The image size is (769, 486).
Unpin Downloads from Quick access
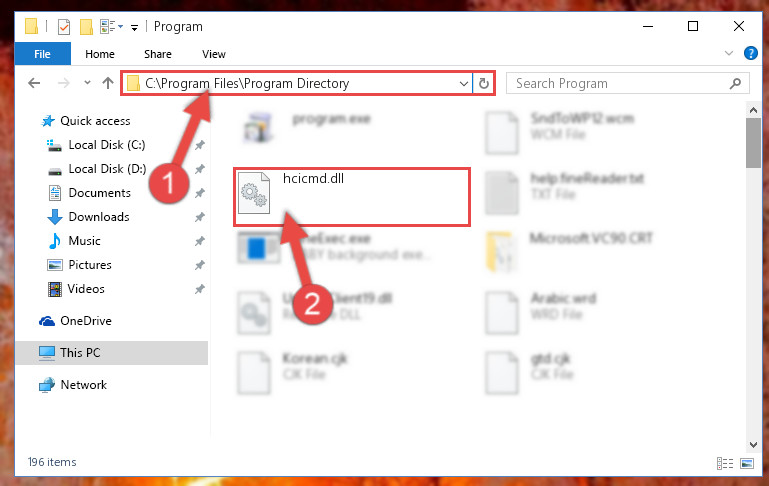200,217
